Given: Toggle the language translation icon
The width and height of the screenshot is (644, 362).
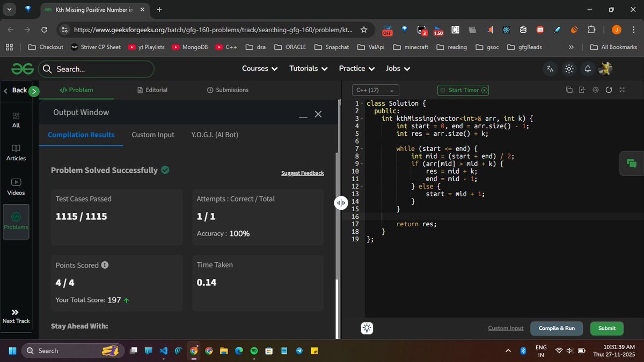Looking at the screenshot, I should coord(550,69).
